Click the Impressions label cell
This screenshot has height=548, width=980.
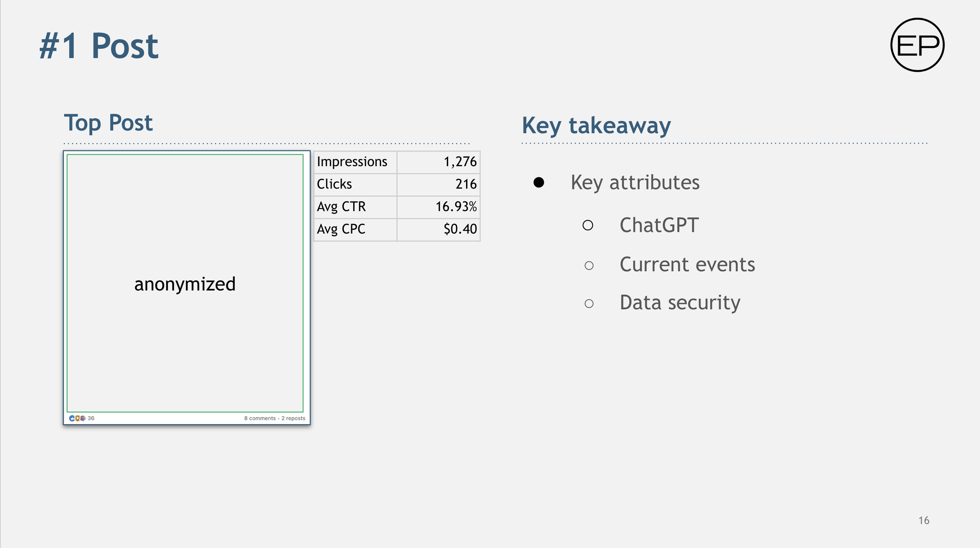coord(356,162)
